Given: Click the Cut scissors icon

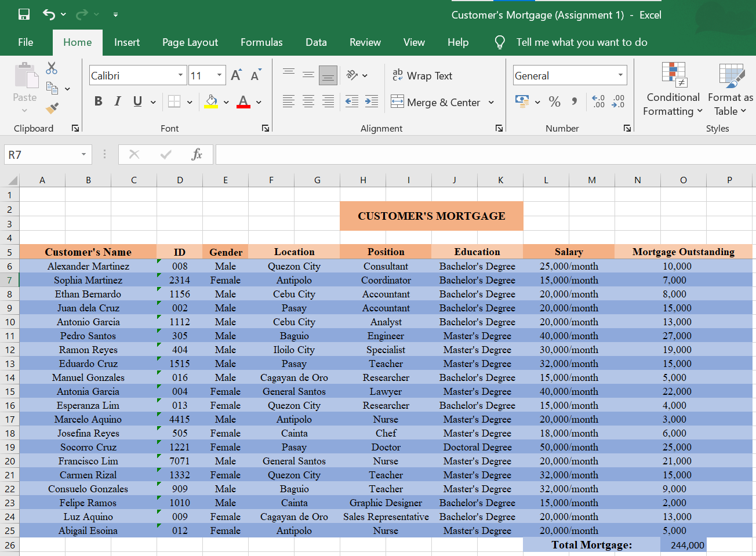Looking at the screenshot, I should (52, 68).
